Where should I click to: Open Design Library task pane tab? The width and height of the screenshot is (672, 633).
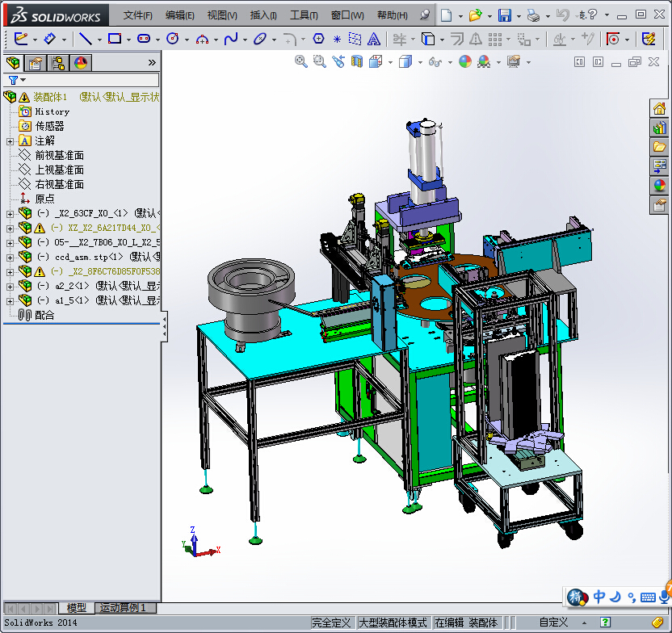click(x=659, y=128)
